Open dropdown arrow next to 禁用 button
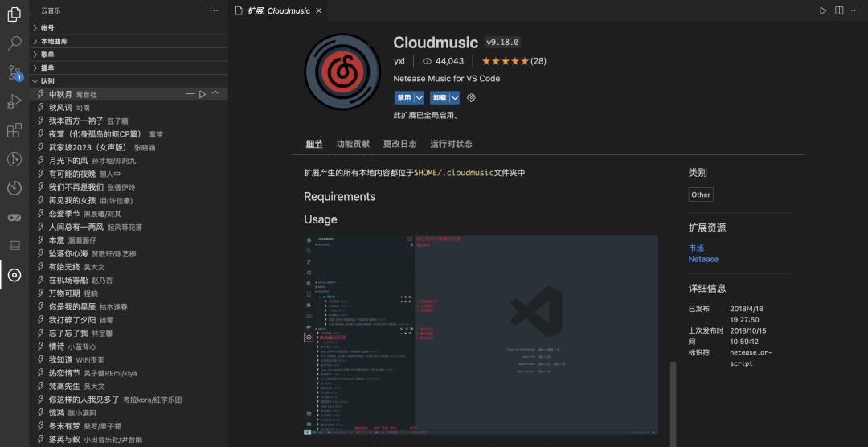The width and height of the screenshot is (868, 447). tap(419, 98)
